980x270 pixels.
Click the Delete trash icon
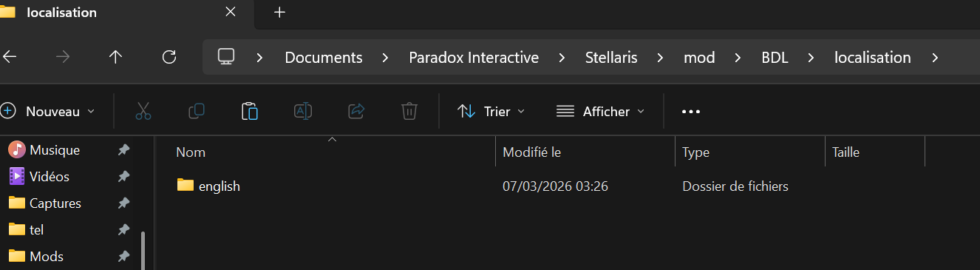click(x=409, y=112)
